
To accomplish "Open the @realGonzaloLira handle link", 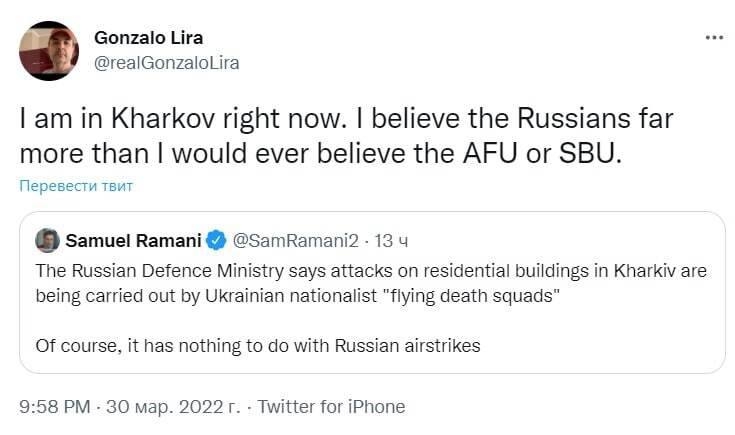I will pyautogui.click(x=166, y=62).
